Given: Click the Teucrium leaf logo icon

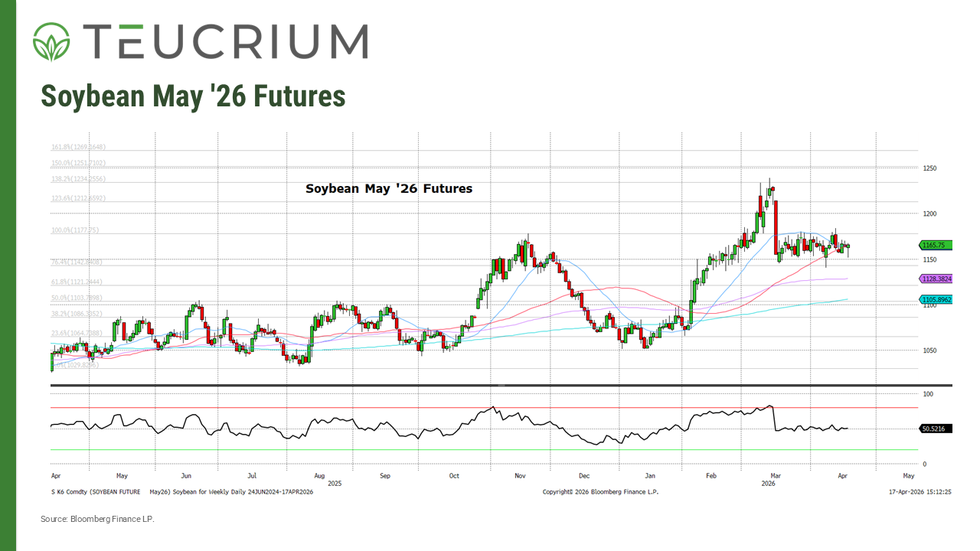Looking at the screenshot, I should 49,42.
